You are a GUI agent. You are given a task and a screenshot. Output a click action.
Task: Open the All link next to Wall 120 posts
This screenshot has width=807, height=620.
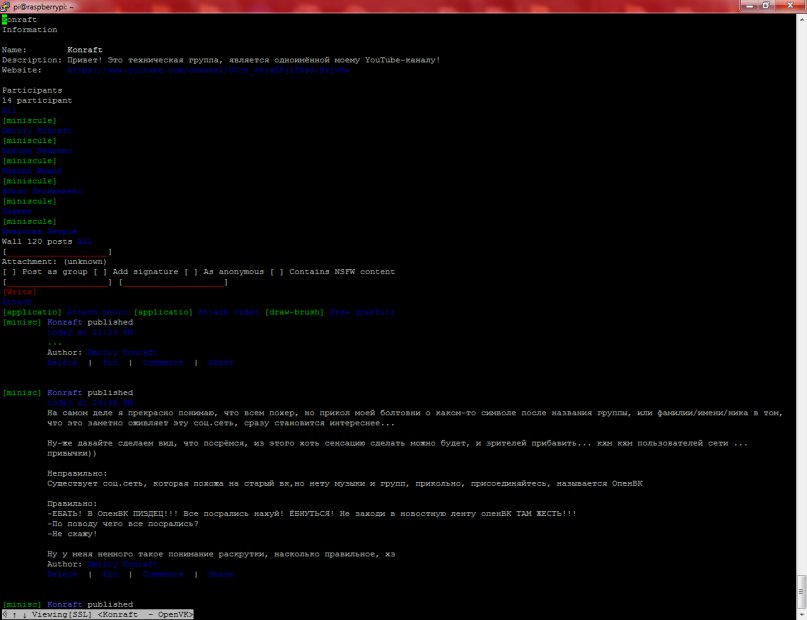(84, 241)
